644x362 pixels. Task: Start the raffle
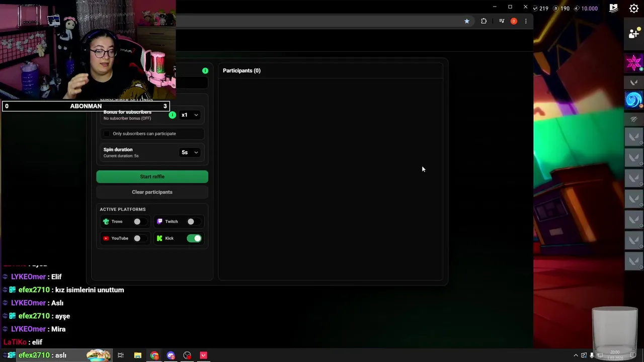152,176
